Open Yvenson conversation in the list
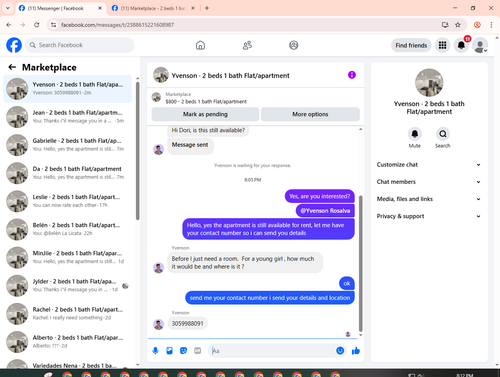500x377 pixels. click(x=67, y=89)
